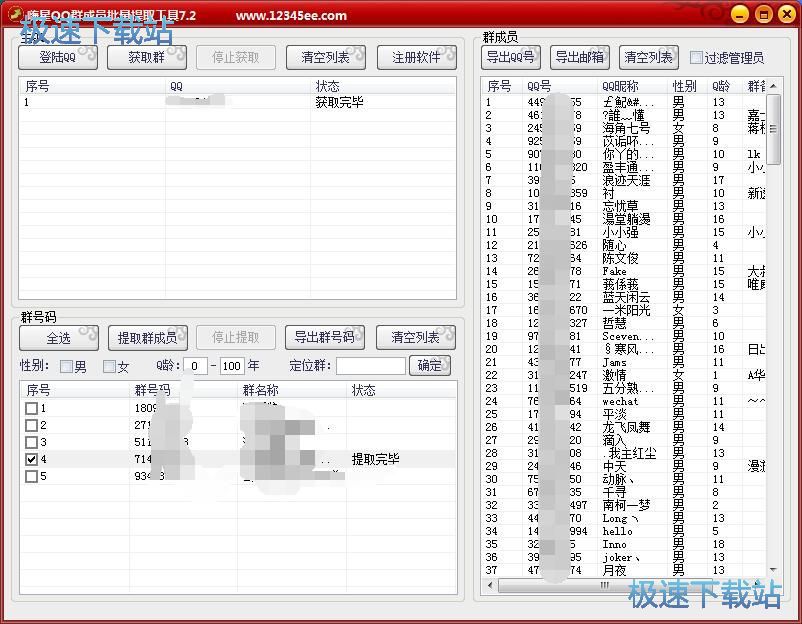The height and width of the screenshot is (624, 802).
Task: Select member named 南柯一梦
Action: [x=626, y=505]
